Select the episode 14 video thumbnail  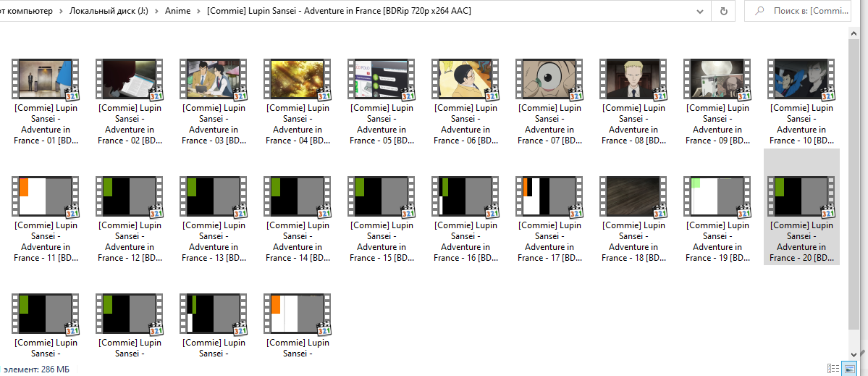[298, 196]
